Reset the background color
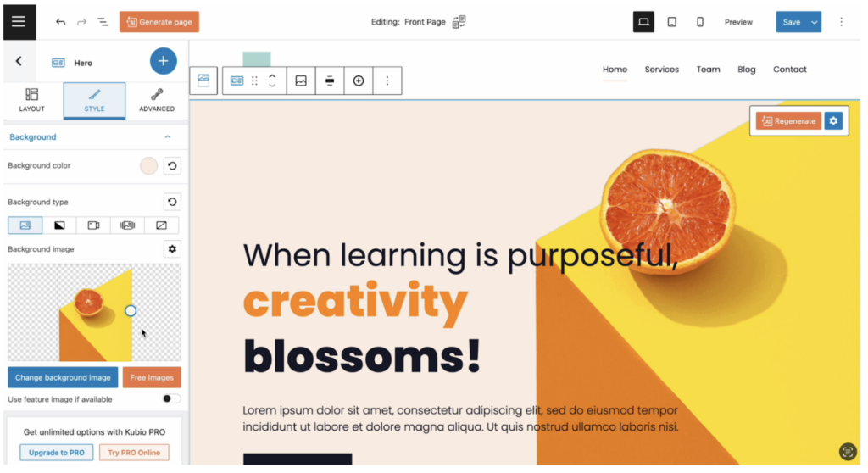This screenshot has height=473, width=868. click(172, 166)
